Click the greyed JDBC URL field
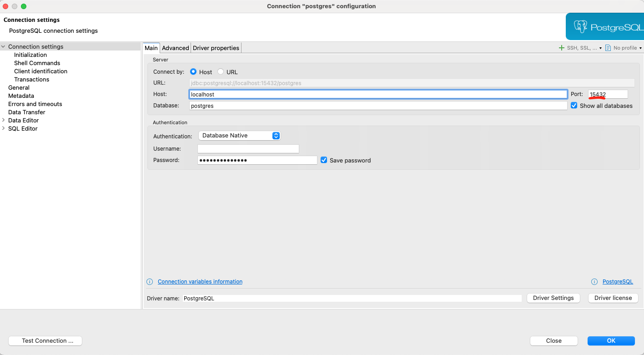This screenshot has width=644, height=355. tap(412, 83)
